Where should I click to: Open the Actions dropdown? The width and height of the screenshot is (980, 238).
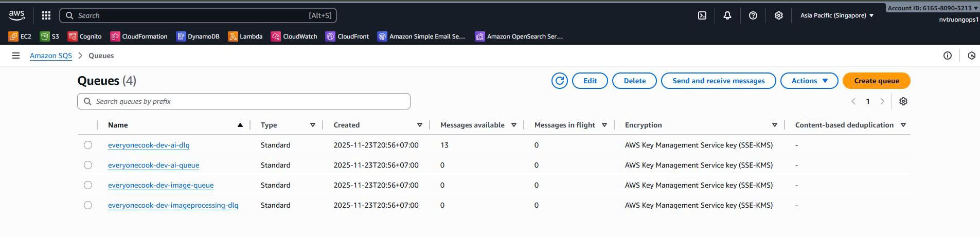(810, 81)
